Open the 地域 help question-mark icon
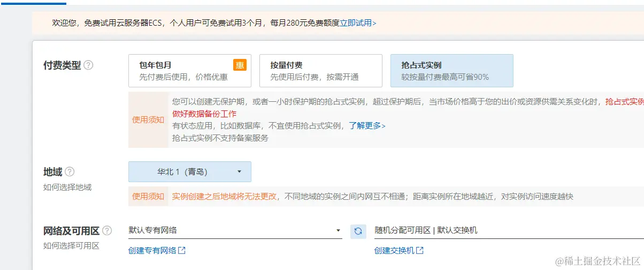Screen dimensions: 644x270 [70, 172]
